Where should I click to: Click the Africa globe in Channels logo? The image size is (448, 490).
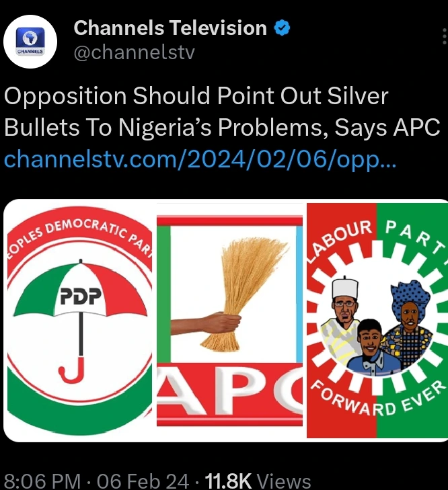point(30,38)
